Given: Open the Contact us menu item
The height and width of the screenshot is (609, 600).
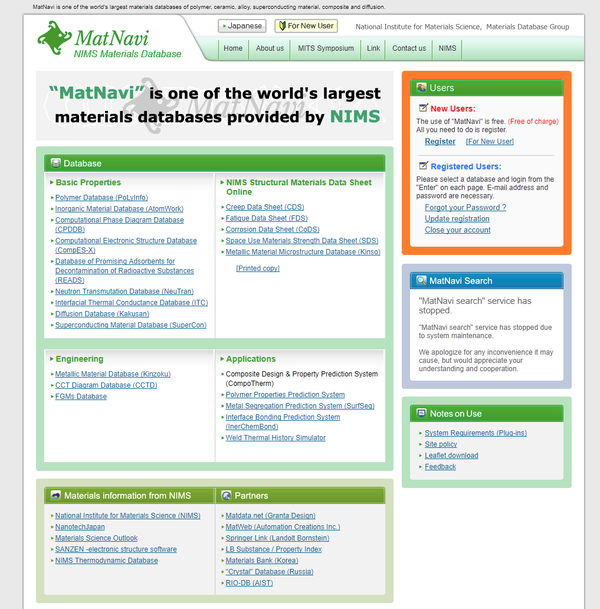Looking at the screenshot, I should point(409,48).
